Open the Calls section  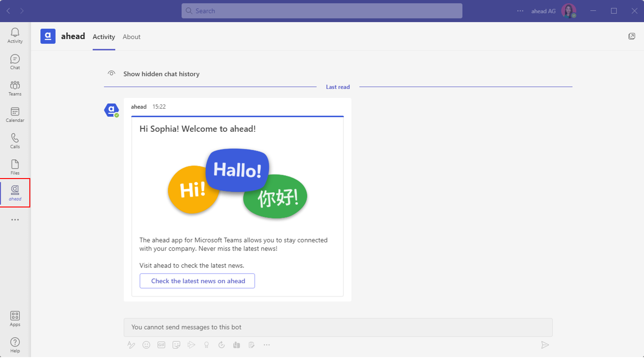click(15, 140)
